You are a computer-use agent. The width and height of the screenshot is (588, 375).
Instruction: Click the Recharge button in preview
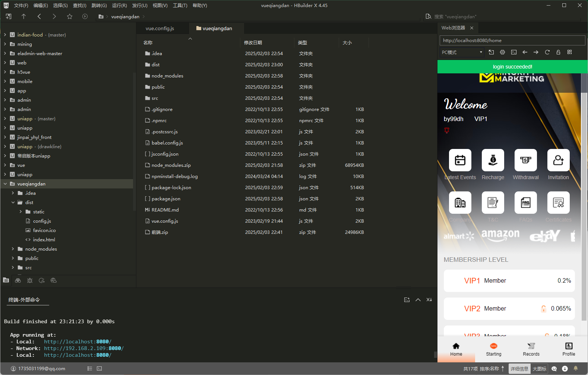click(x=493, y=165)
